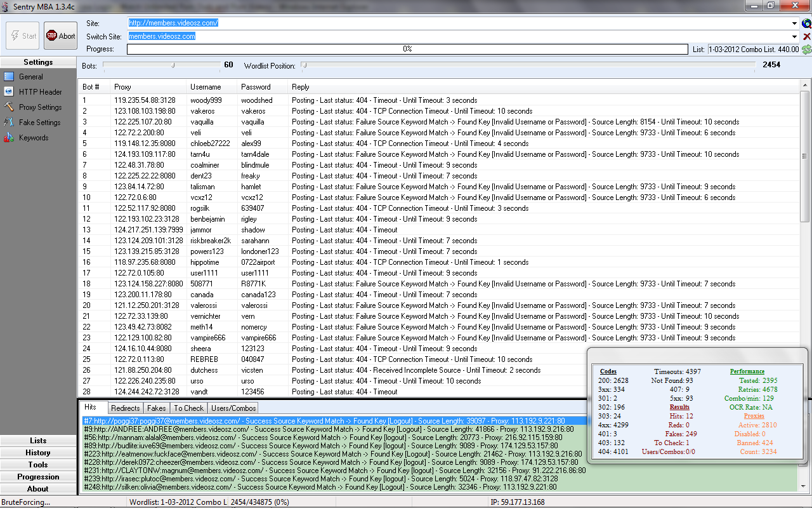Click the Bots slider handle
Screen dimensions: 812x508
coord(173,65)
